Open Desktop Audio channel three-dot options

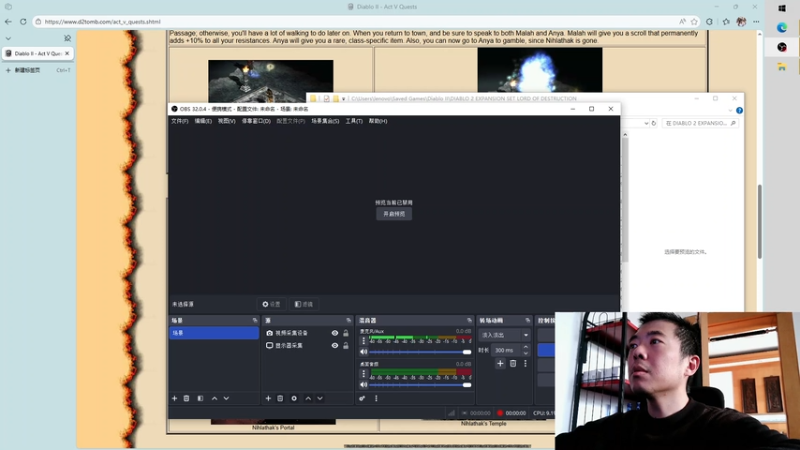pos(364,374)
